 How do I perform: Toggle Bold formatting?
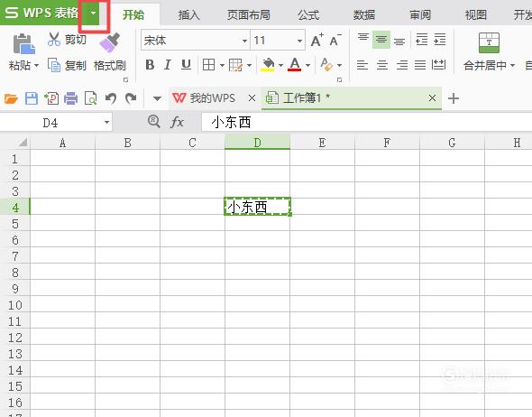150,65
